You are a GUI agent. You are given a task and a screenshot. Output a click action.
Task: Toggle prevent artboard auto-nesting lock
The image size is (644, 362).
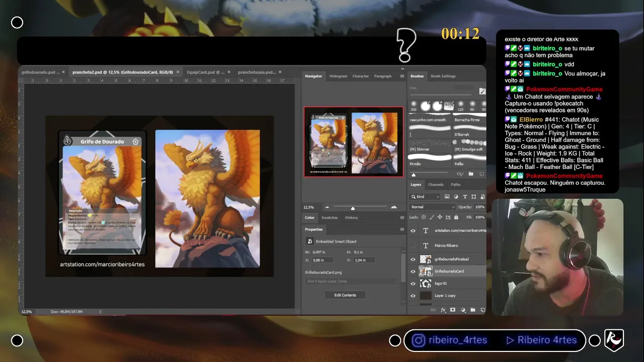pyautogui.click(x=449, y=217)
